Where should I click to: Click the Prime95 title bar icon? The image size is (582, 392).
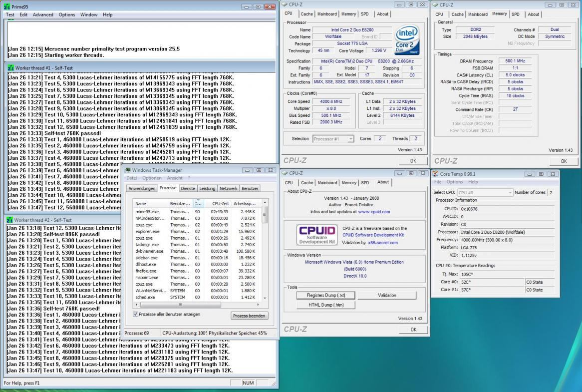pyautogui.click(x=6, y=6)
